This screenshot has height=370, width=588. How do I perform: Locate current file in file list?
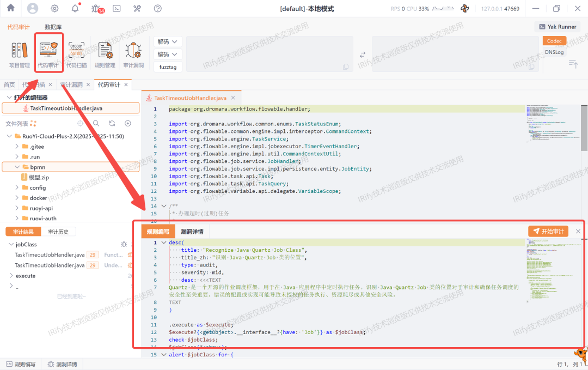(80, 124)
